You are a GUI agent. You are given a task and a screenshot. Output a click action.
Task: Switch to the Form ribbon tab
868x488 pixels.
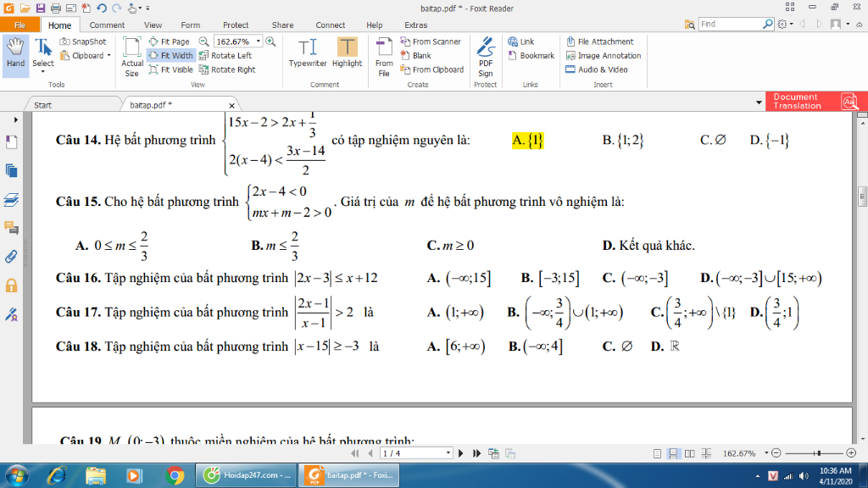coord(191,25)
